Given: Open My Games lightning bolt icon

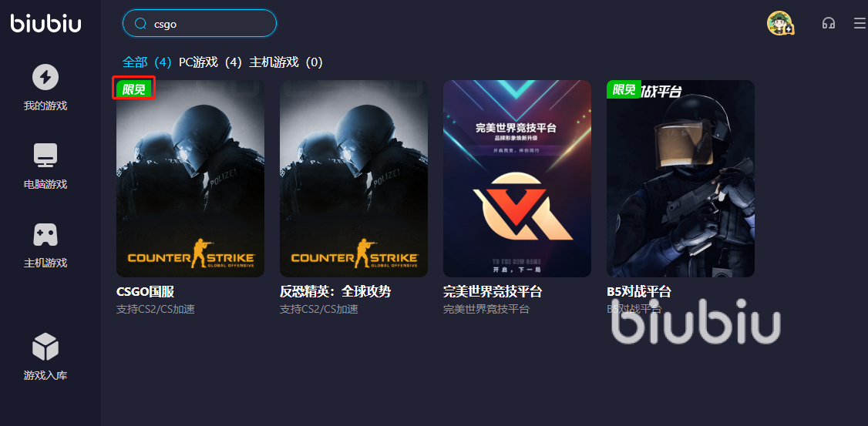Looking at the screenshot, I should (45, 77).
